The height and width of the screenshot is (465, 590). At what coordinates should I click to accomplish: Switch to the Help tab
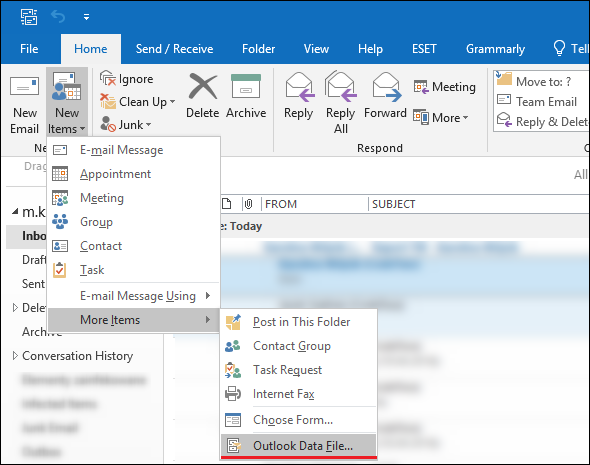click(370, 49)
